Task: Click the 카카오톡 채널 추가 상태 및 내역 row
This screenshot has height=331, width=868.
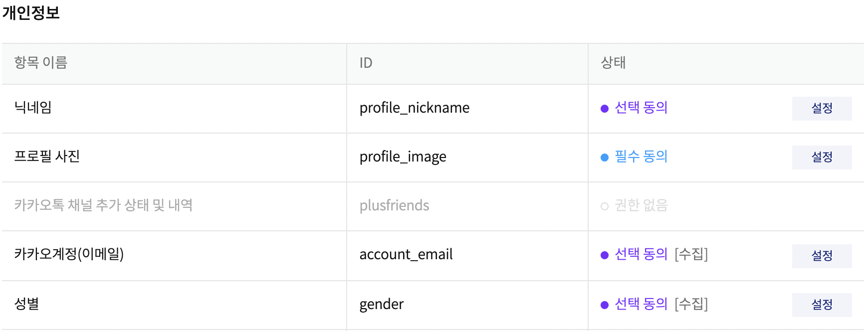Action: pyautogui.click(x=433, y=206)
